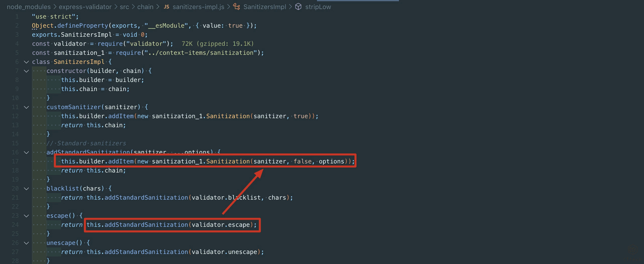Click the stripLow breadcrumb label
Screen dimensions: 644x264
(x=318, y=7)
